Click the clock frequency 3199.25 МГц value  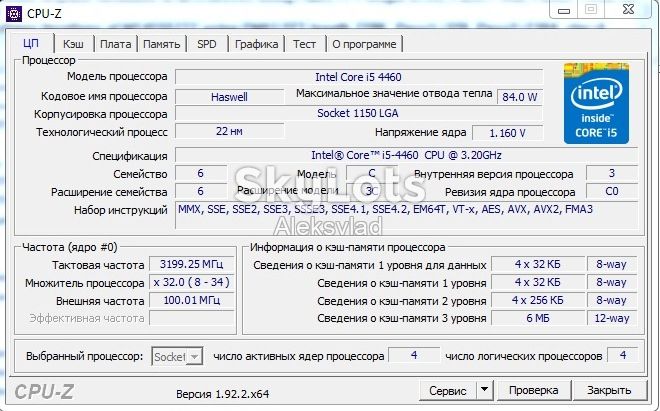pyautogui.click(x=192, y=264)
